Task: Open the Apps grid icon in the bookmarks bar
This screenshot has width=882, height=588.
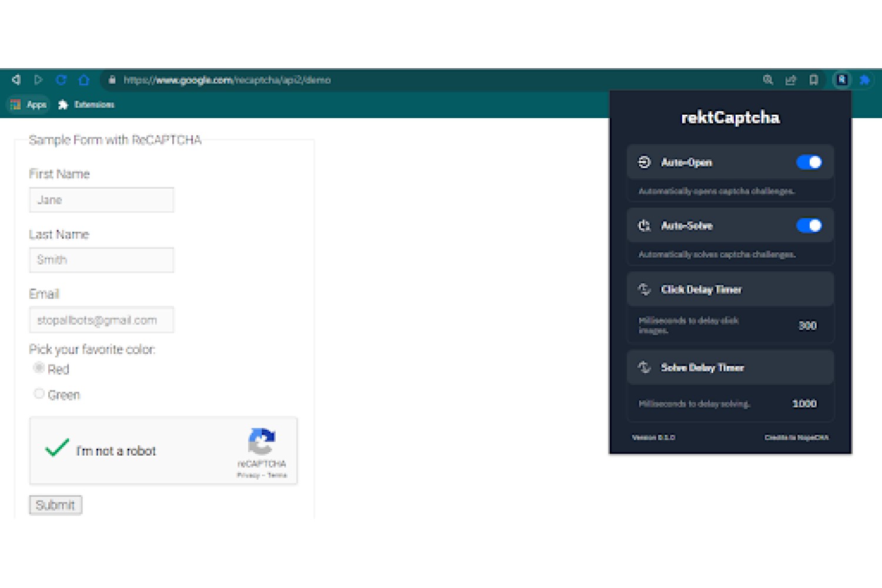Action: 16,105
